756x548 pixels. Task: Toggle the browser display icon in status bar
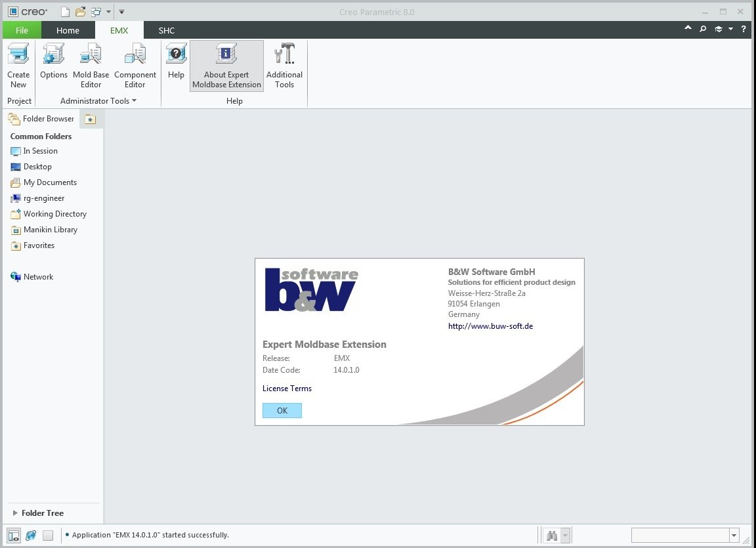pyautogui.click(x=31, y=535)
